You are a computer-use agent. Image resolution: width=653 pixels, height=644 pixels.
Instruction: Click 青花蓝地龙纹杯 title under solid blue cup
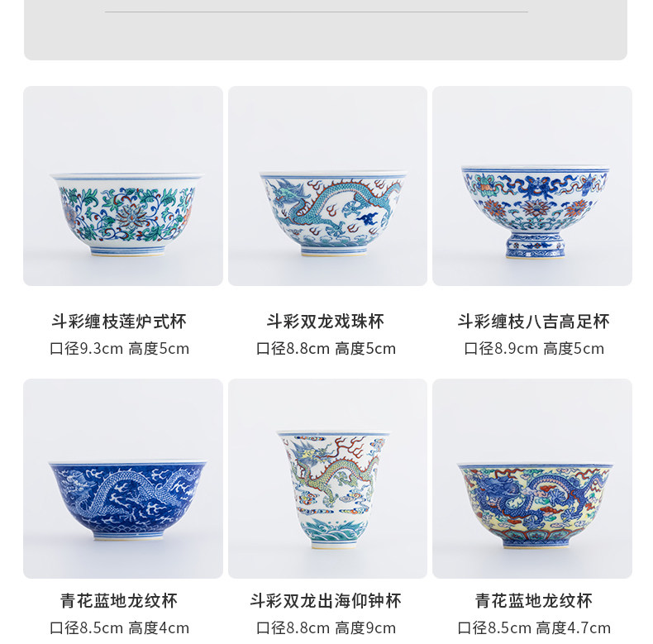coord(119,601)
